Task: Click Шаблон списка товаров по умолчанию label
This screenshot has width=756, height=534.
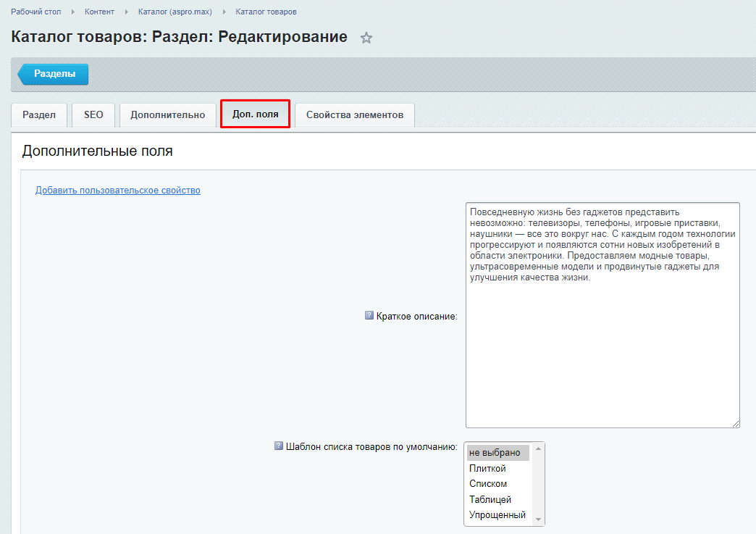Action: click(371, 446)
